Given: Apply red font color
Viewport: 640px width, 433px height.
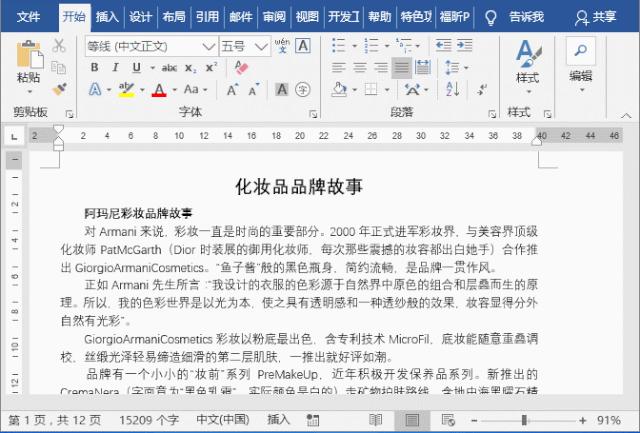Looking at the screenshot, I should tap(159, 89).
